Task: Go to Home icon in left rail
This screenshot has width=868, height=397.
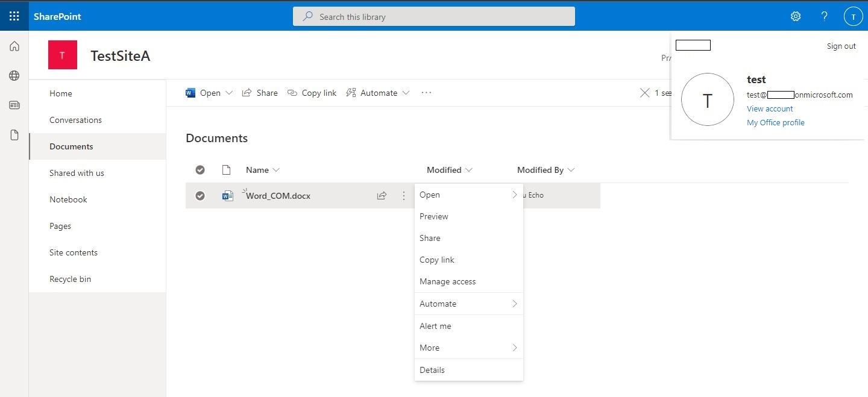Action: pos(14,46)
